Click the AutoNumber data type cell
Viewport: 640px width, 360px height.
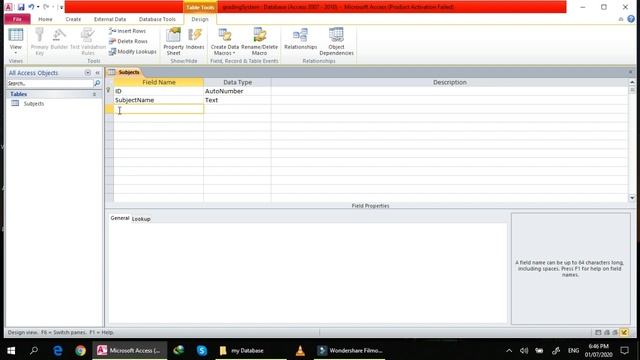tap(237, 91)
